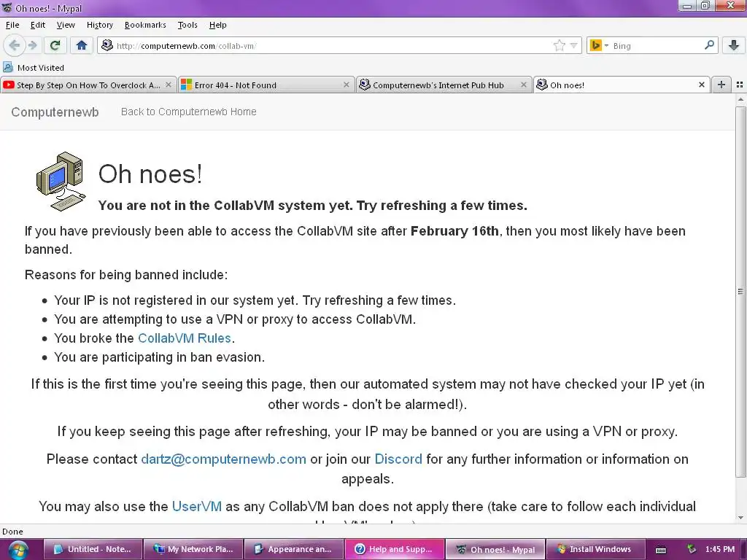Screen dimensions: 747x560
Task: Click the Done status bar text
Action: pos(12,532)
